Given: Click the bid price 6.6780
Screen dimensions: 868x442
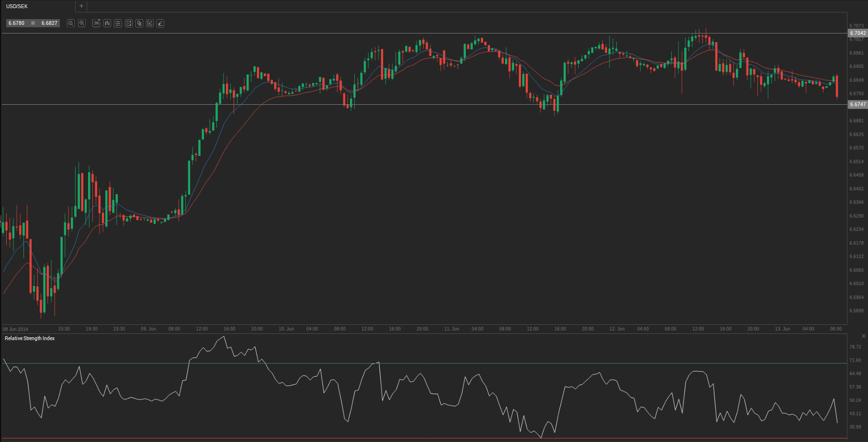Looking at the screenshot, I should click(17, 23).
